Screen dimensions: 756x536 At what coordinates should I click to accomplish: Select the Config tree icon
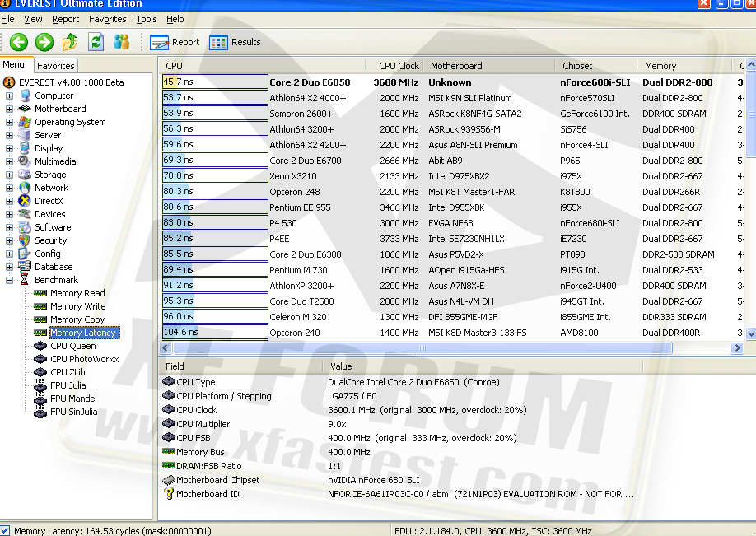tap(25, 254)
